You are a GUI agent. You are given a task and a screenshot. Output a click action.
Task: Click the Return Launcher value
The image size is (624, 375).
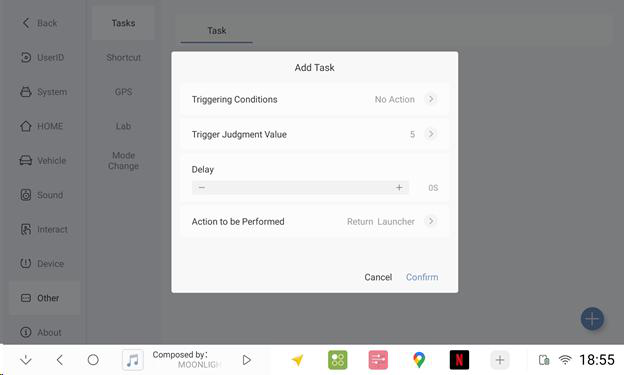click(x=381, y=221)
